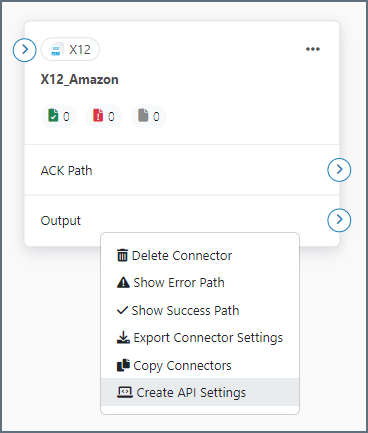Click the X12_Amazon connector title
The image size is (368, 433).
coord(79,80)
